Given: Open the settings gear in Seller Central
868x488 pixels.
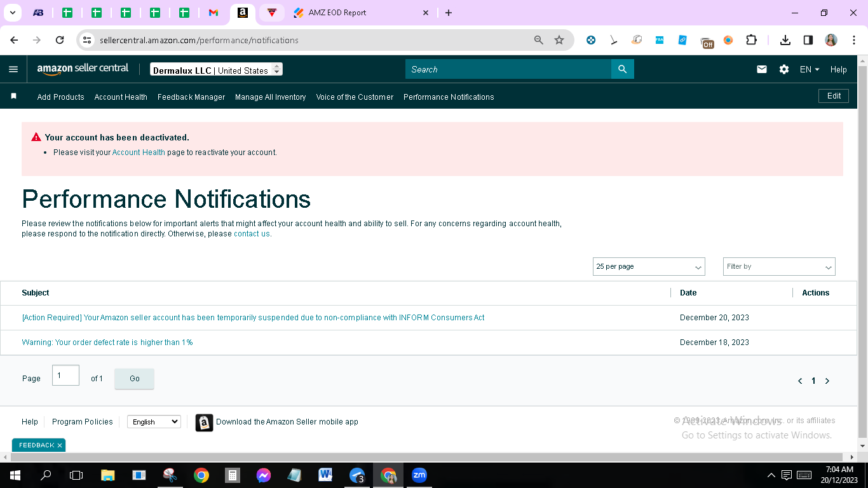Looking at the screenshot, I should pos(784,69).
